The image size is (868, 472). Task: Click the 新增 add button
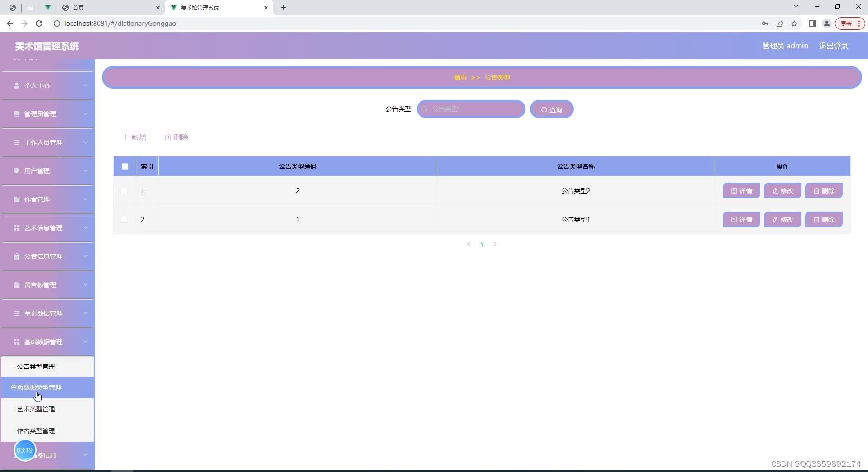[134, 137]
